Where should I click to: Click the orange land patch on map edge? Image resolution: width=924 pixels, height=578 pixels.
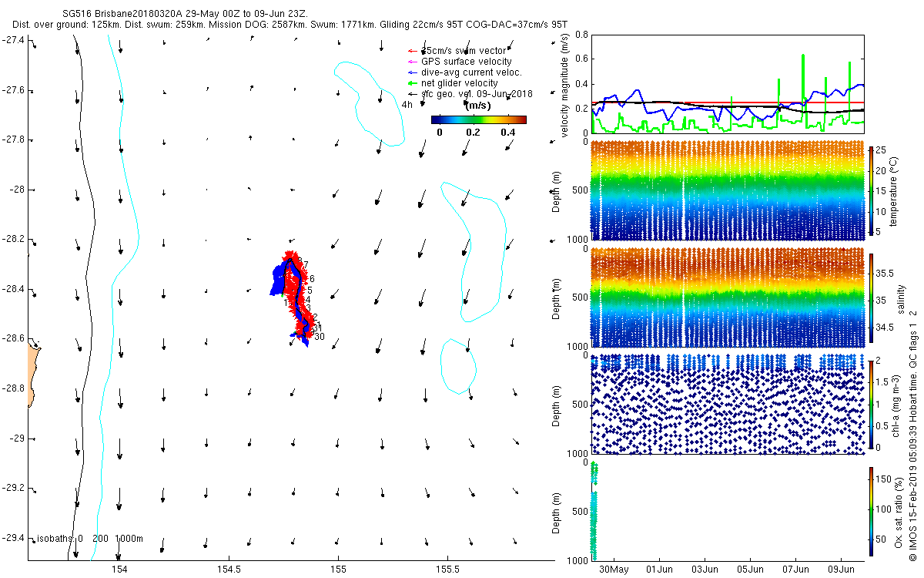click(x=32, y=376)
